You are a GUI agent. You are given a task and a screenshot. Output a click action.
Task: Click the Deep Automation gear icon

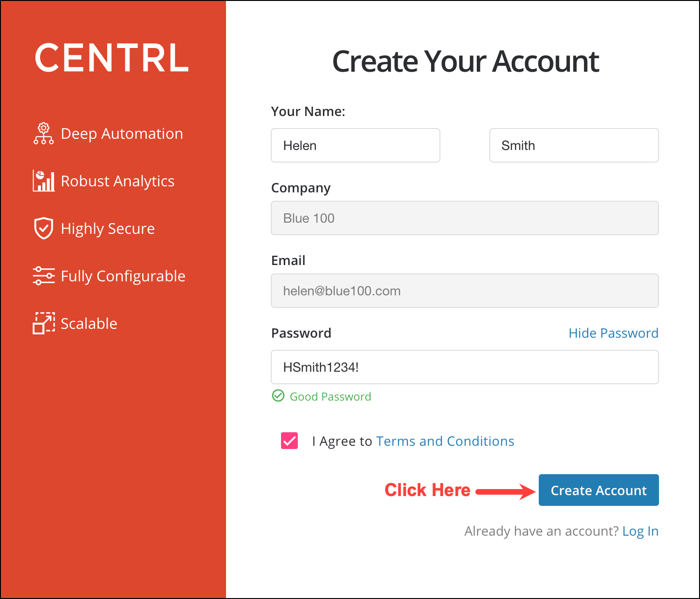pos(43,134)
